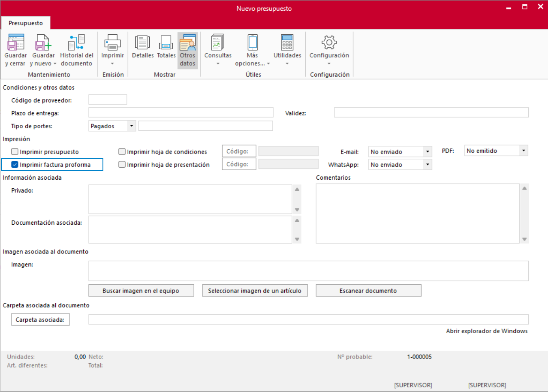548x392 pixels.
Task: Click into the Privado text area
Action: click(190, 199)
